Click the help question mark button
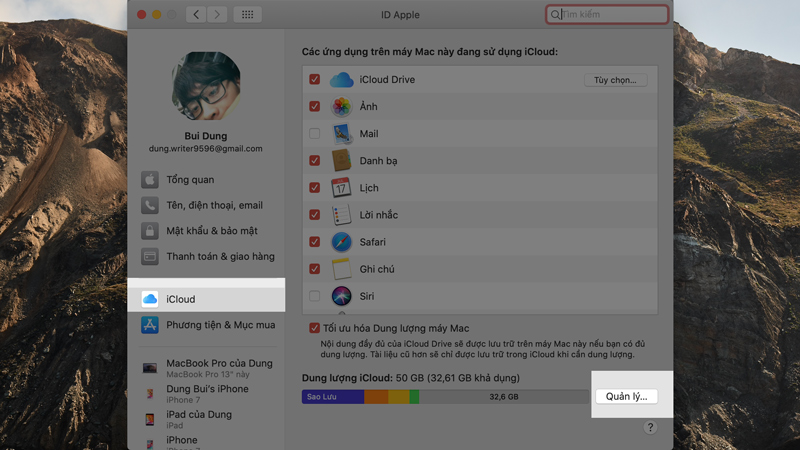 tap(650, 427)
